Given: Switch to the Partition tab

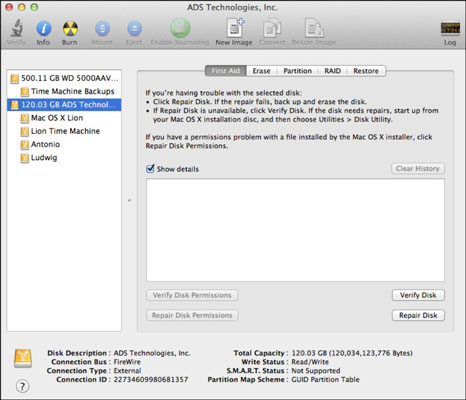Looking at the screenshot, I should 297,71.
